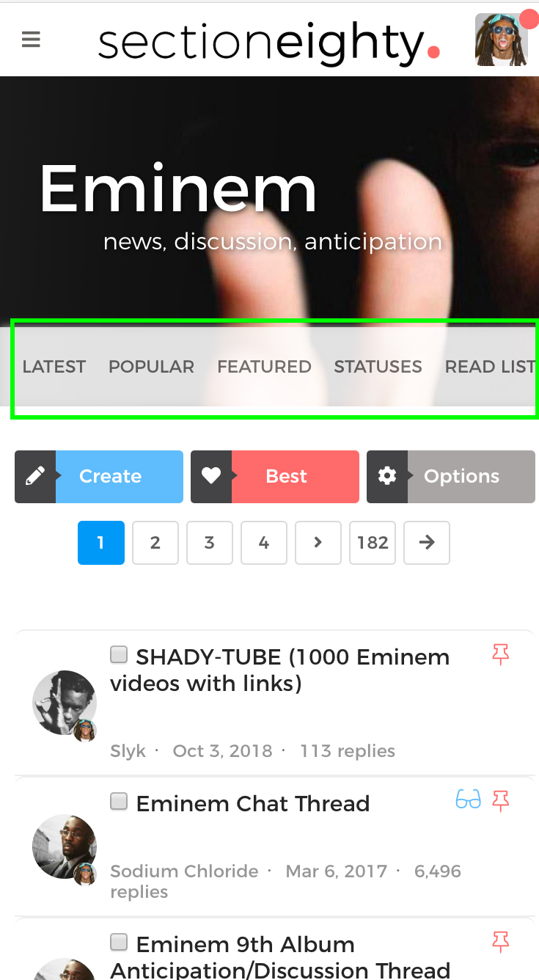Click the pencil icon on Create
Image resolution: width=539 pixels, height=980 pixels.
point(34,477)
